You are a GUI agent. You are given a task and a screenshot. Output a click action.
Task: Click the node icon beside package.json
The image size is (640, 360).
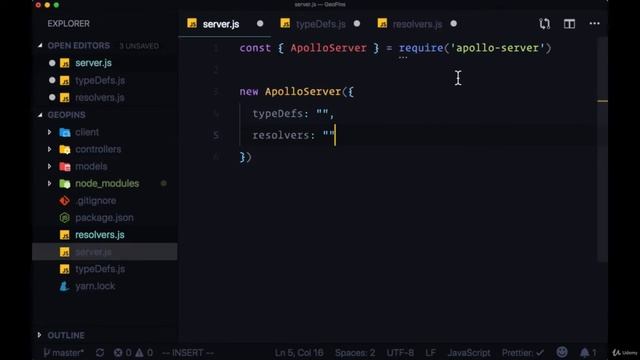coord(64,218)
